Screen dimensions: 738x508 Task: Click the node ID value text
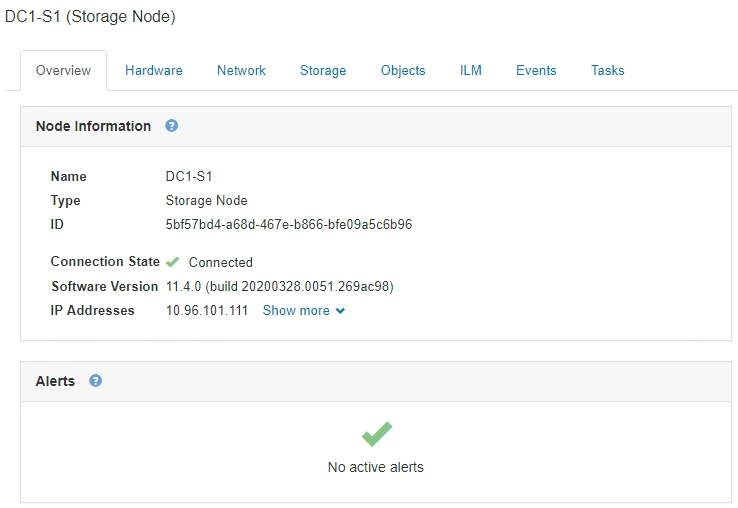pos(288,225)
